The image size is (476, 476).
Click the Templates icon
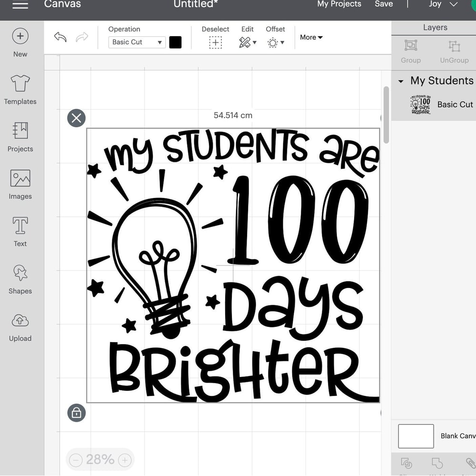20,89
